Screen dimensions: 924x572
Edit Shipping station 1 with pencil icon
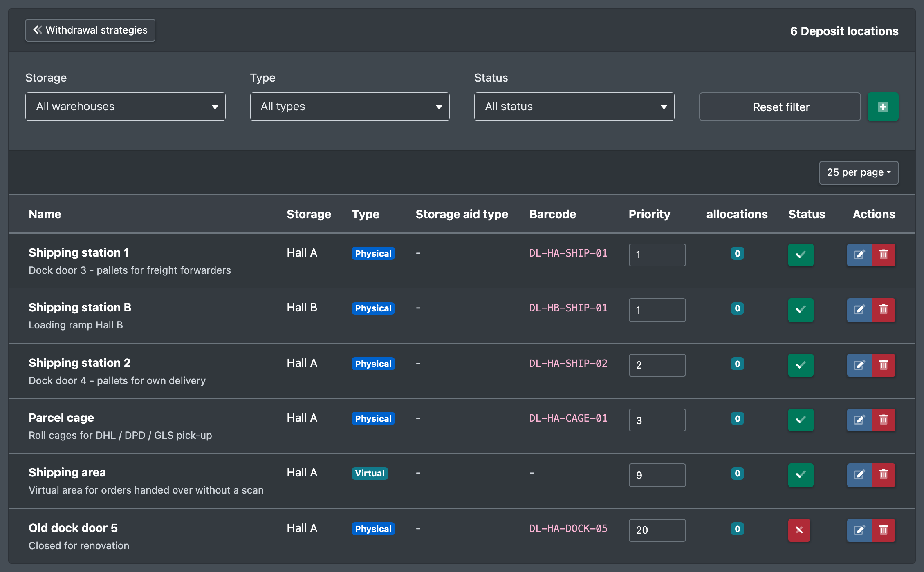pyautogui.click(x=859, y=255)
